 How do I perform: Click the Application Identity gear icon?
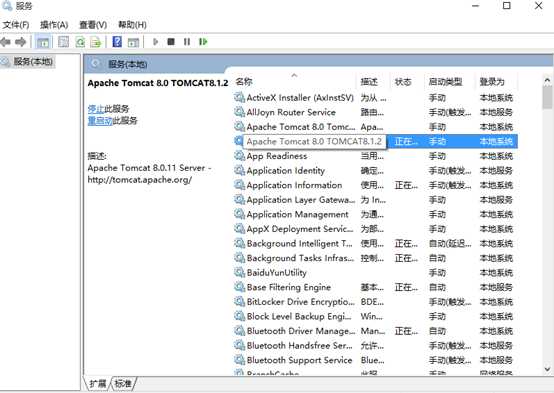pos(240,170)
